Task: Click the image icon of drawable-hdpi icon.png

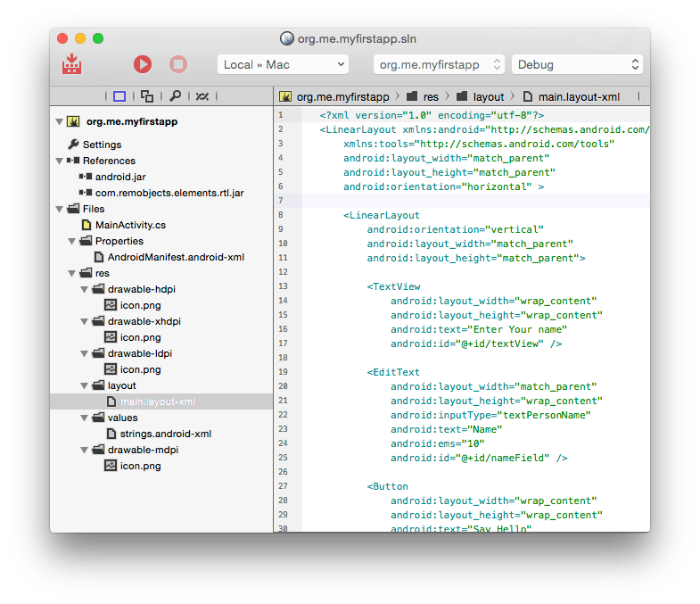Action: [111, 305]
